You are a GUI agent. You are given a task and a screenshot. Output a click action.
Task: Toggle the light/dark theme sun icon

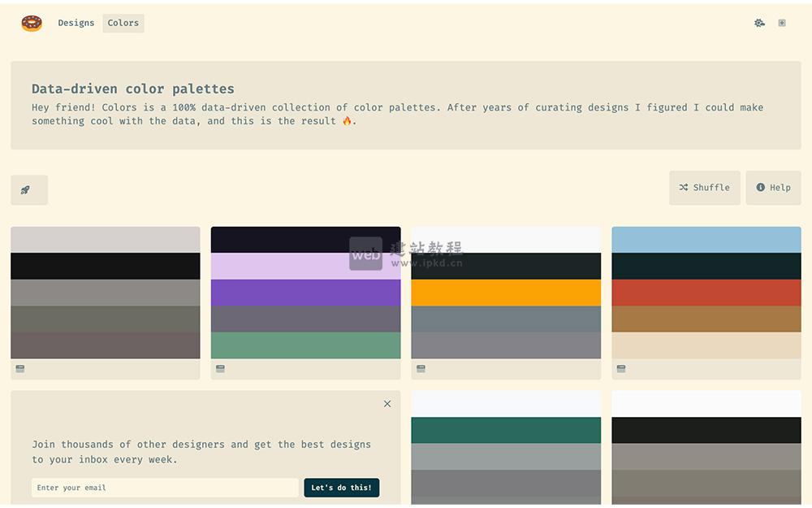pos(759,23)
